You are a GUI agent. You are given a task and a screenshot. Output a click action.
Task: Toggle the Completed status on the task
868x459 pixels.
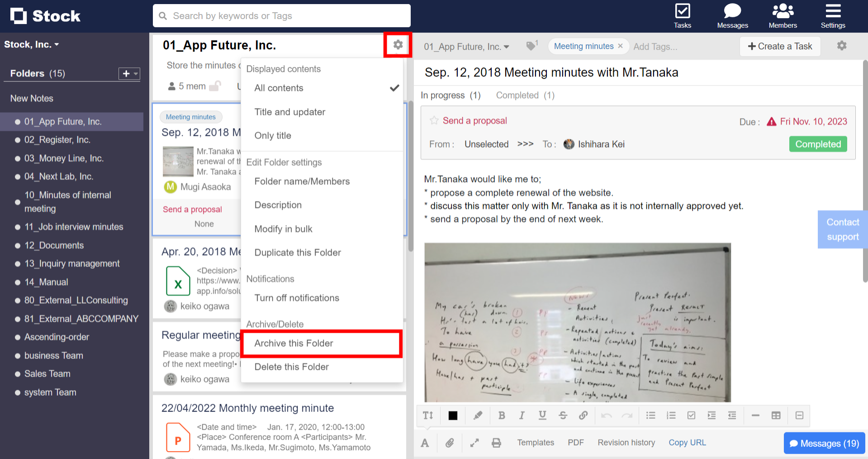817,144
